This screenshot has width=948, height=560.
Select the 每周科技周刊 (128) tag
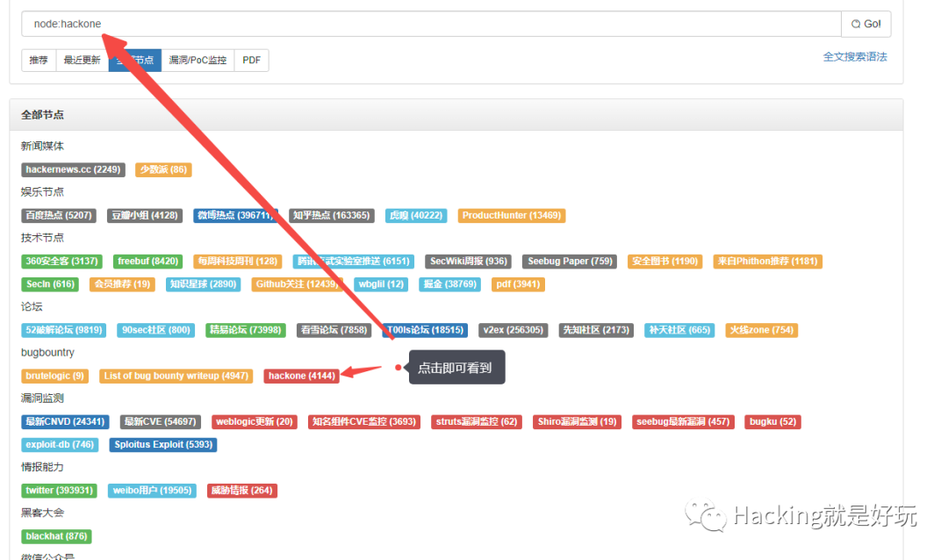238,262
